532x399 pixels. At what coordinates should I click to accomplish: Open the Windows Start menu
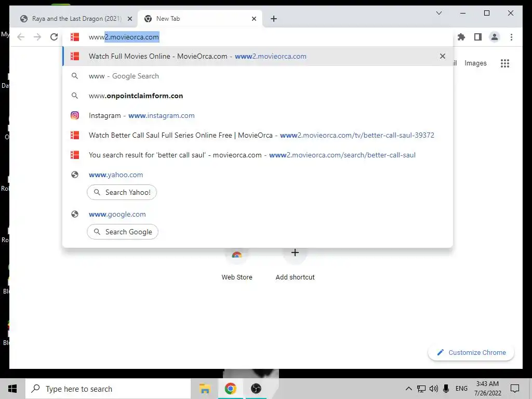pyautogui.click(x=12, y=389)
